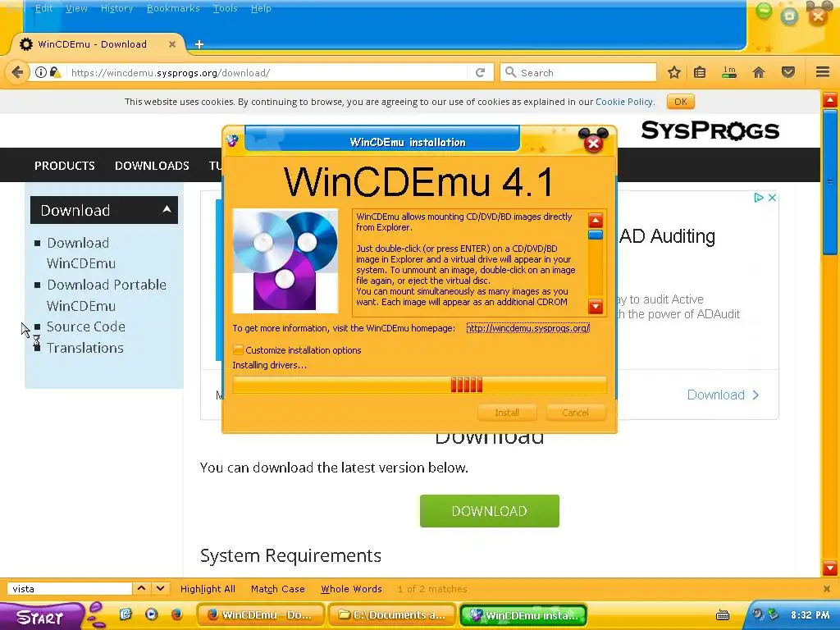Viewport: 840px width, 630px height.
Task: Open the downloads progress indicator
Action: pyautogui.click(x=729, y=72)
